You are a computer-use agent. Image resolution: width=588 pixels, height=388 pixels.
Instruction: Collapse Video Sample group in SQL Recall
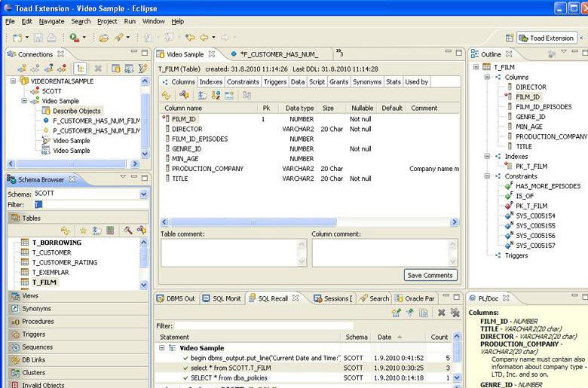pos(161,347)
